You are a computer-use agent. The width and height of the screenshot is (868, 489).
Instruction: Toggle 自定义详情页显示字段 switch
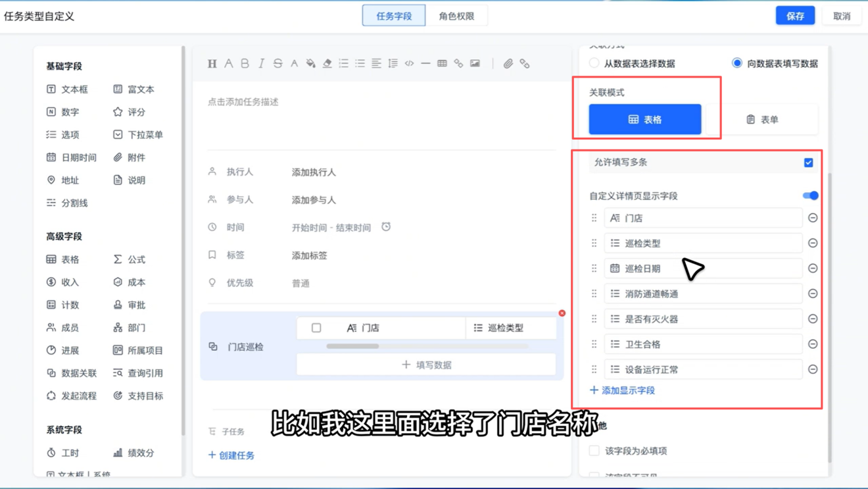(810, 195)
